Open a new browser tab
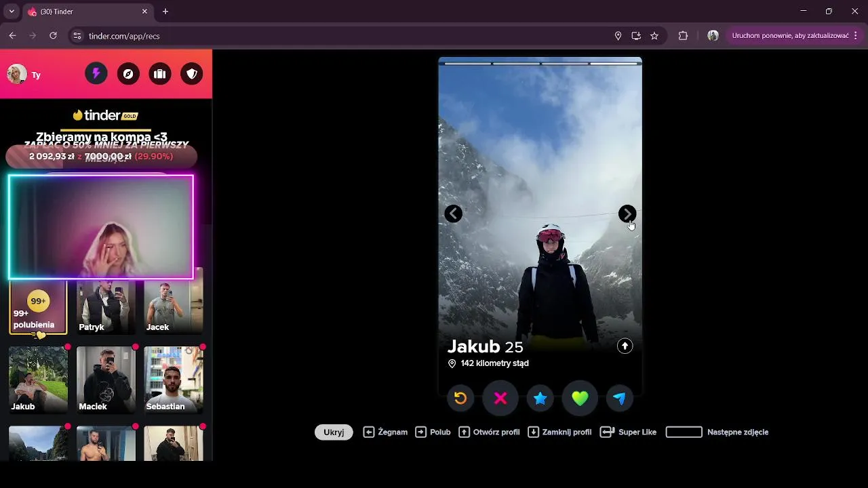The image size is (868, 488). (165, 12)
